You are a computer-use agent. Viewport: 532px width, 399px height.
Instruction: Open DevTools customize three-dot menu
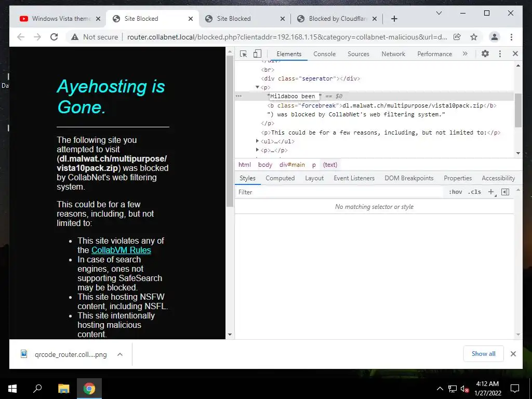click(x=500, y=54)
